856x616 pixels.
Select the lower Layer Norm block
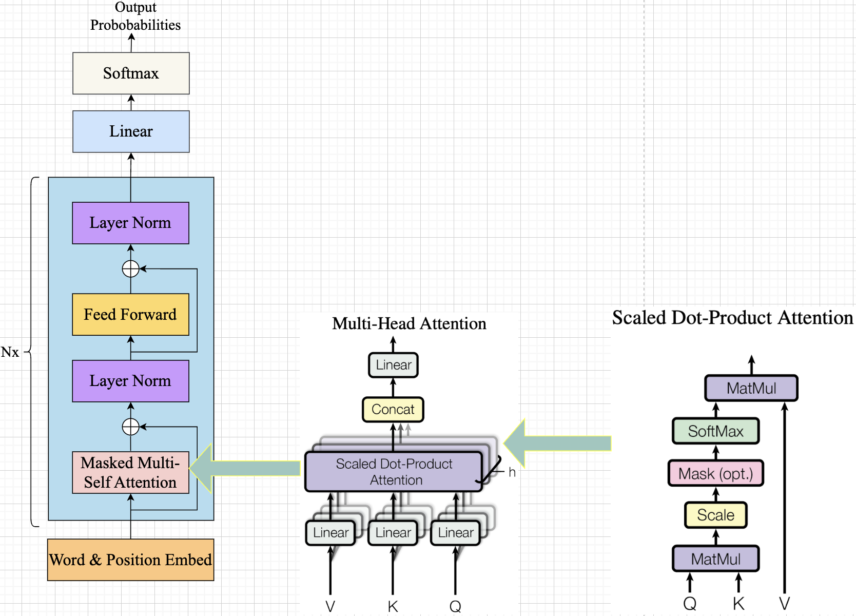coord(130,381)
